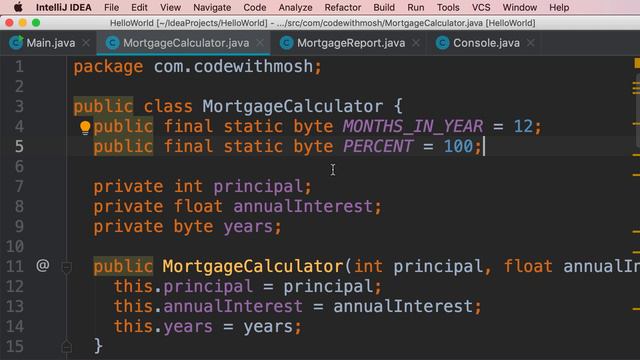This screenshot has width=640, height=360.
Task: Collapse the constructor fold on line 11
Action: coord(67,267)
